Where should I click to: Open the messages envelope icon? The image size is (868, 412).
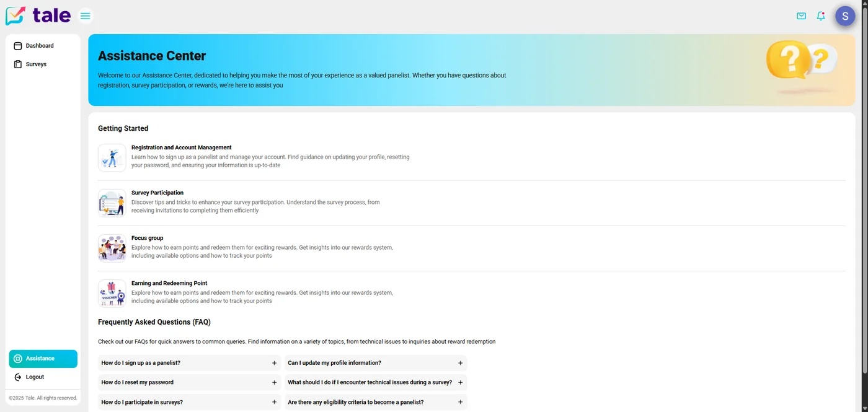[801, 15]
